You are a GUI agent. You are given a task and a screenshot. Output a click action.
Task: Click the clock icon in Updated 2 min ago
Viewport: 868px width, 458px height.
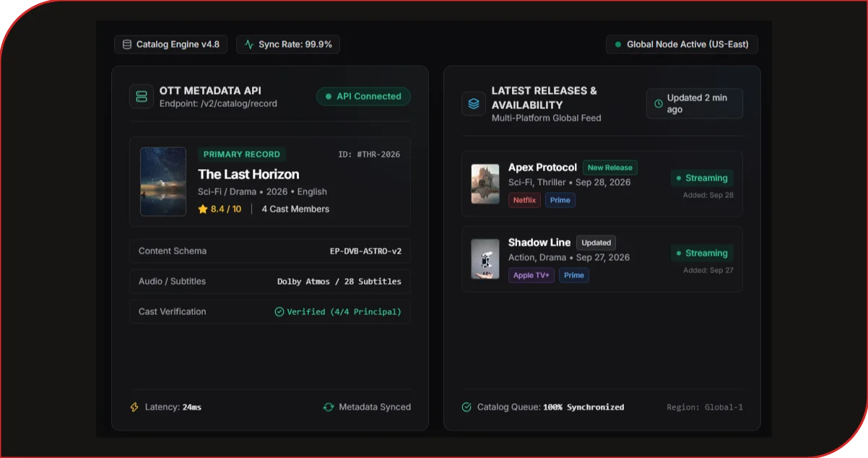659,104
